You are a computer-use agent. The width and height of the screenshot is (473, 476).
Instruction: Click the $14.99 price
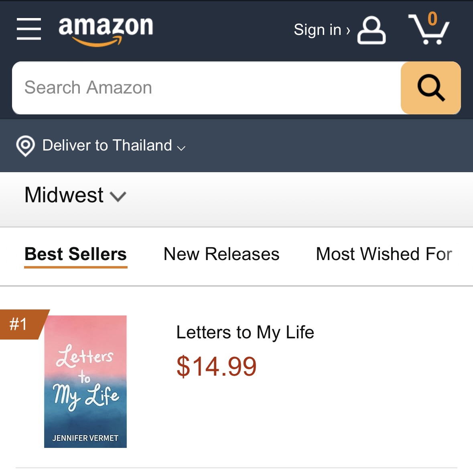point(217,366)
